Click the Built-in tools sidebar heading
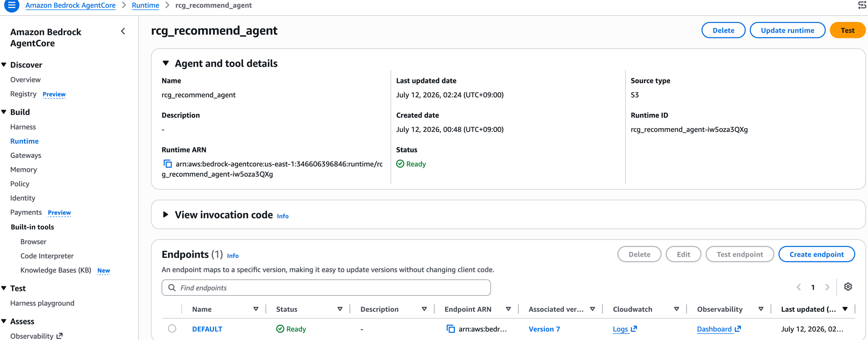 [32, 227]
